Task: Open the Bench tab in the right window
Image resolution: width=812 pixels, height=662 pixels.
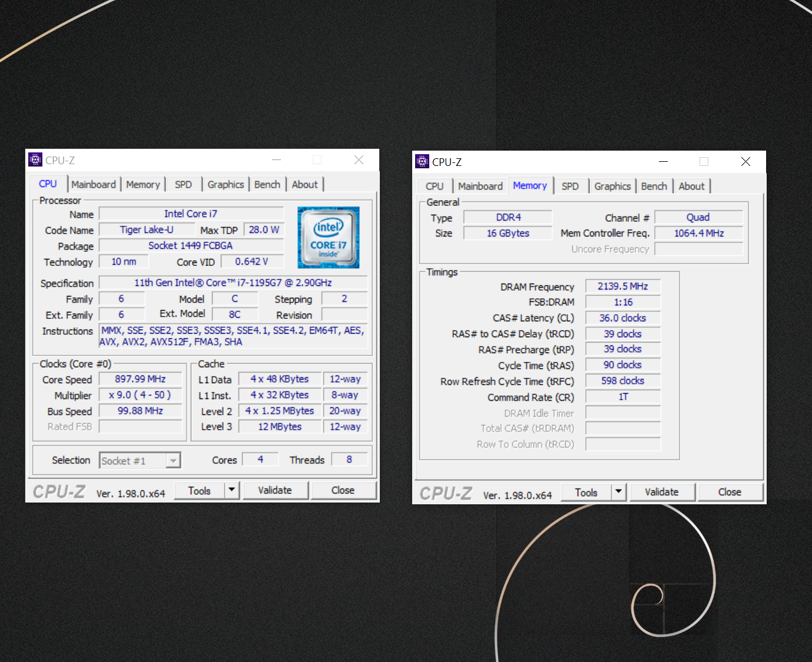Action: pos(654,186)
